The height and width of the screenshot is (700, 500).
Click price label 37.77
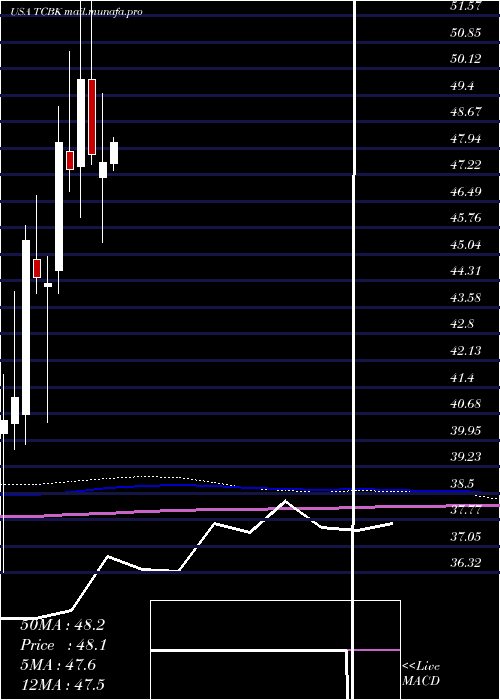pyautogui.click(x=467, y=510)
